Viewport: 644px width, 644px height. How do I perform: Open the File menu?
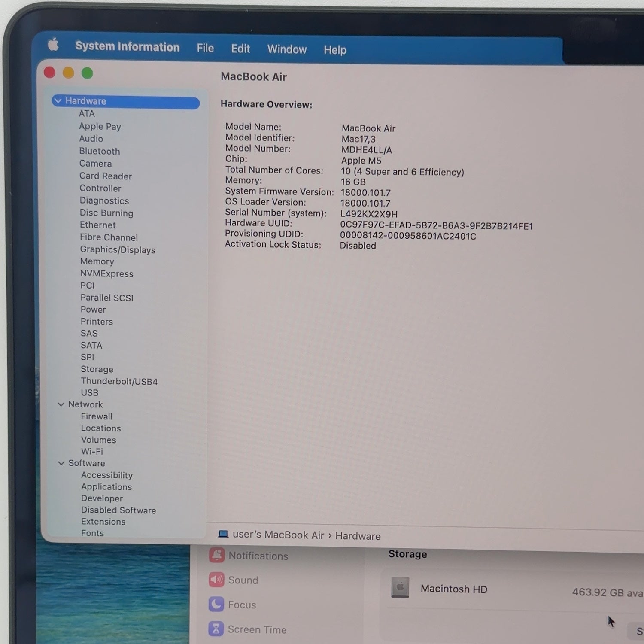tap(205, 48)
